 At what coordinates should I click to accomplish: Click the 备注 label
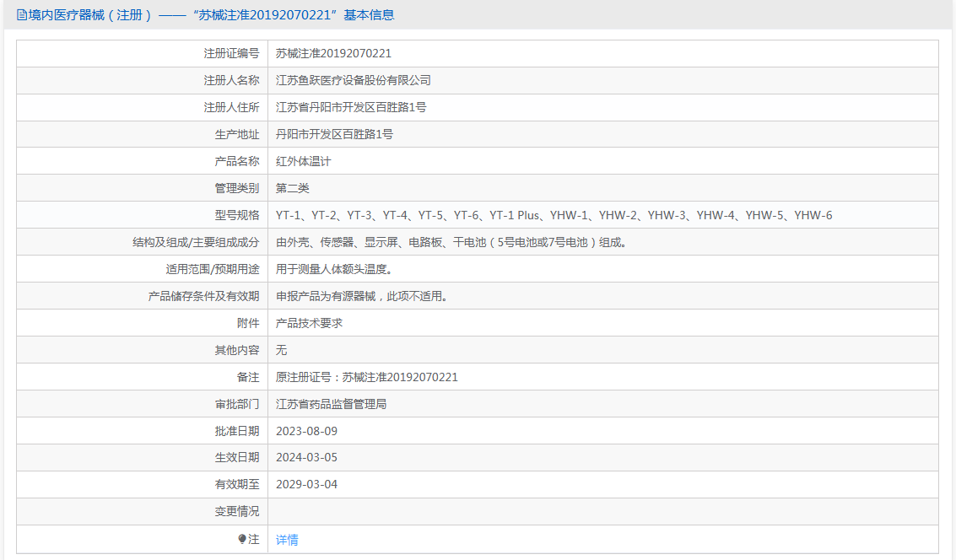248,377
